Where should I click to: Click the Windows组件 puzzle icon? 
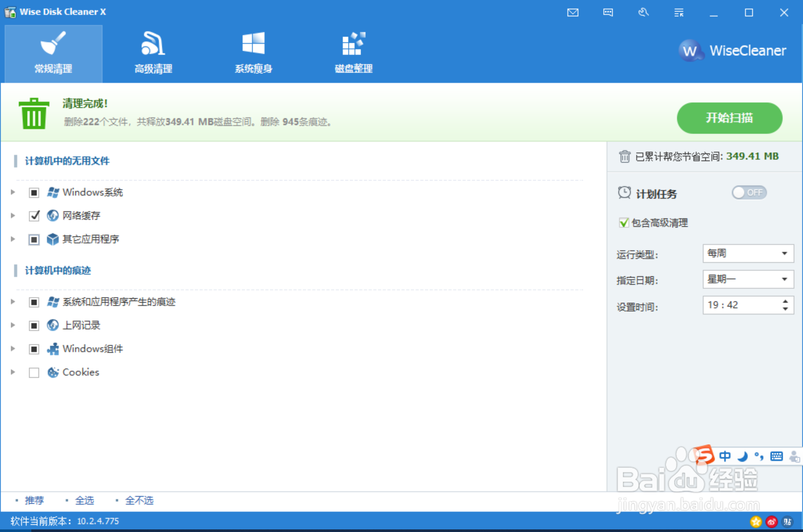coord(53,349)
